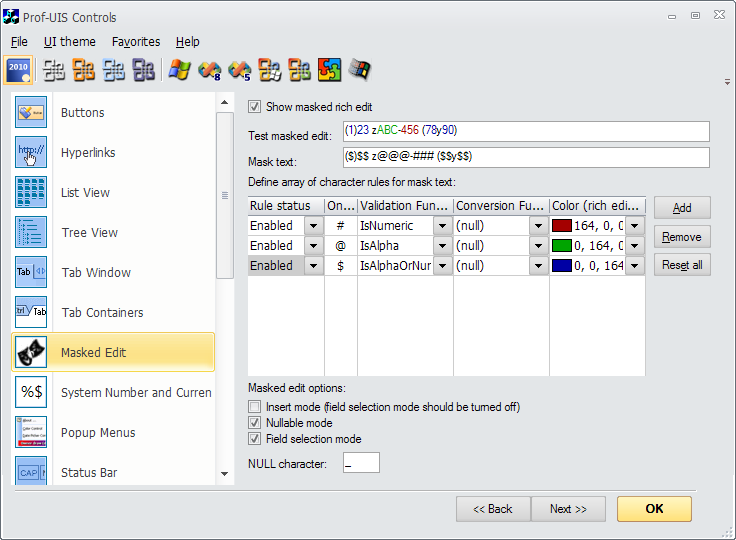Open the Tree View page icon

click(x=31, y=232)
